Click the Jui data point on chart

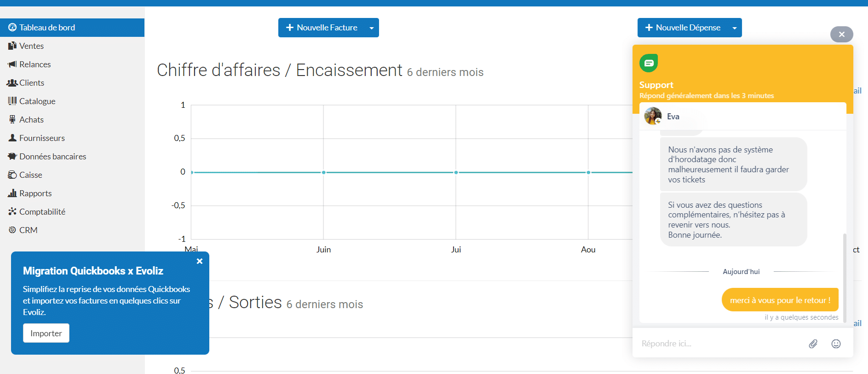456,172
